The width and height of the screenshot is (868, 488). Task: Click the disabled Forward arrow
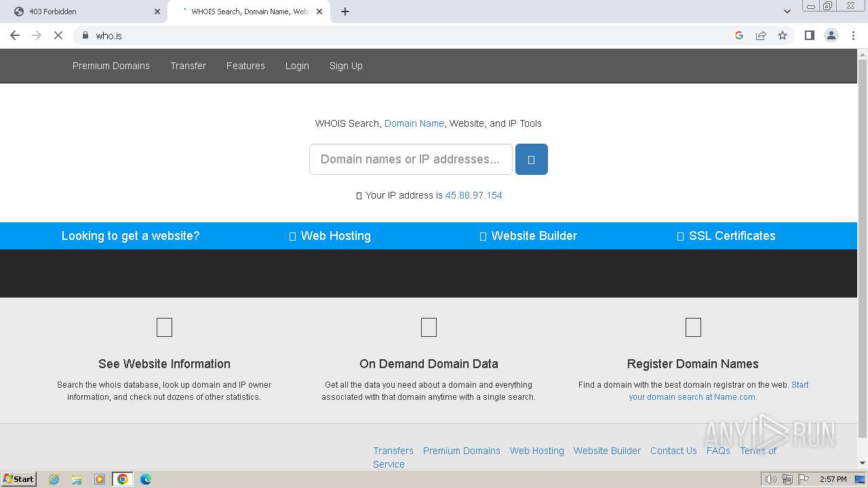[37, 35]
